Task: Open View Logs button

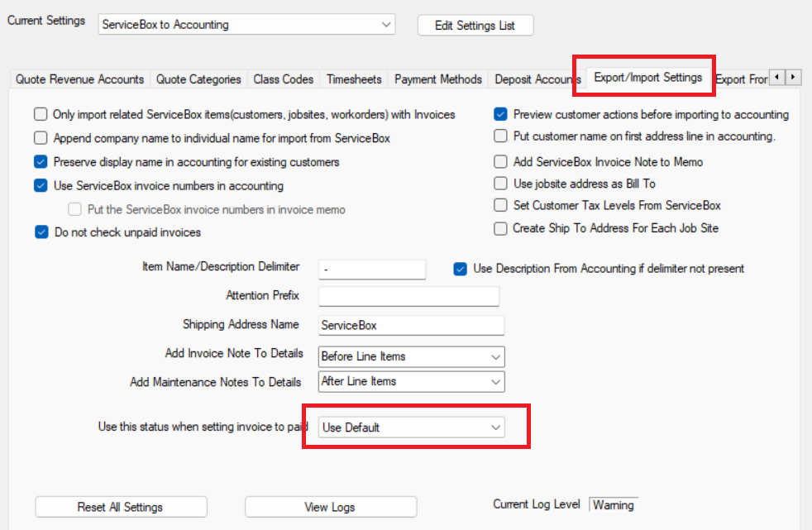Action: (x=331, y=507)
